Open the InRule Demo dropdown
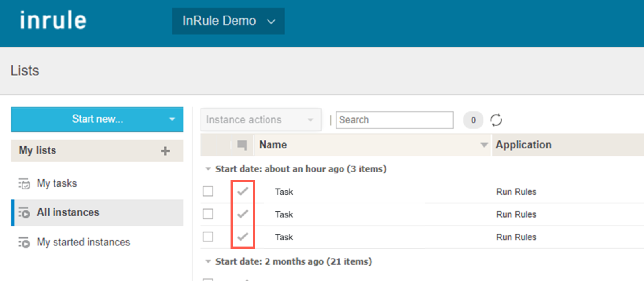This screenshot has height=281, width=644. click(228, 21)
